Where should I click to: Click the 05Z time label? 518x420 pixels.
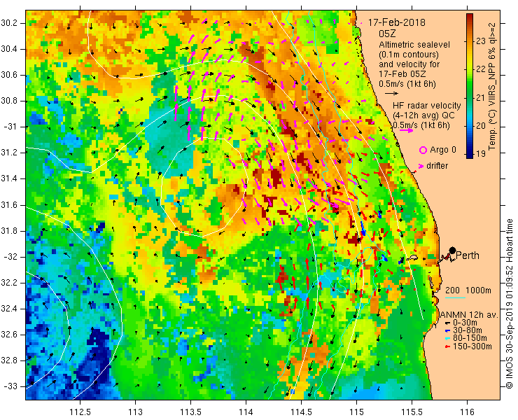point(387,34)
